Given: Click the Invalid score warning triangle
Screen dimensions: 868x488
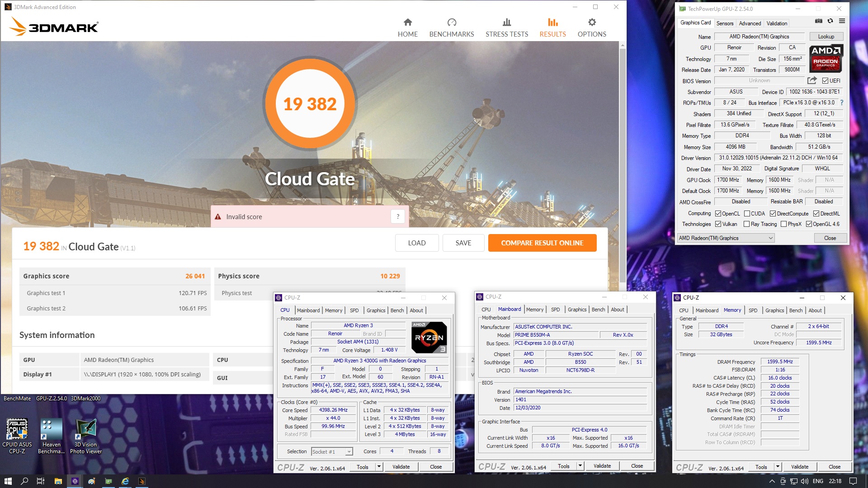Looking at the screenshot, I should 218,217.
